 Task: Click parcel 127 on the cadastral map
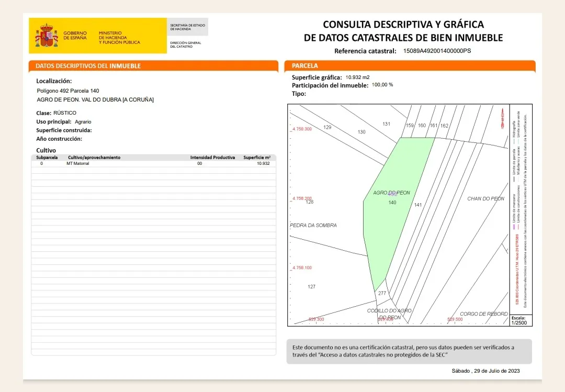[x=312, y=286]
